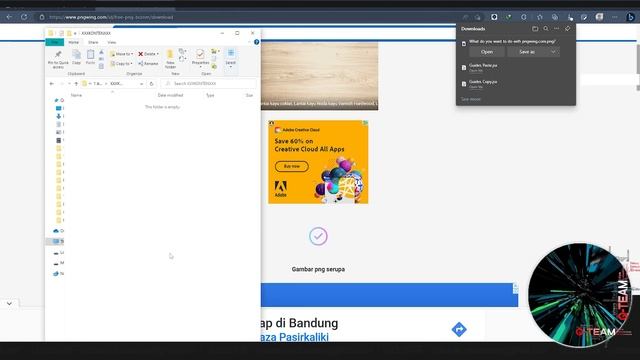Click blue directions arrow on ad
The height and width of the screenshot is (360, 640).
click(459, 329)
